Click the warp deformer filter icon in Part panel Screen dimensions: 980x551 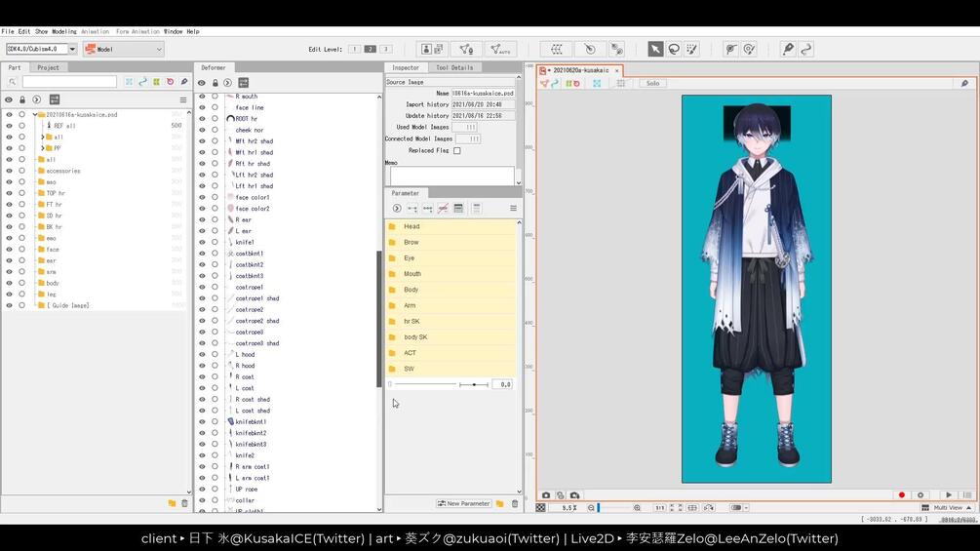pyautogui.click(x=156, y=82)
